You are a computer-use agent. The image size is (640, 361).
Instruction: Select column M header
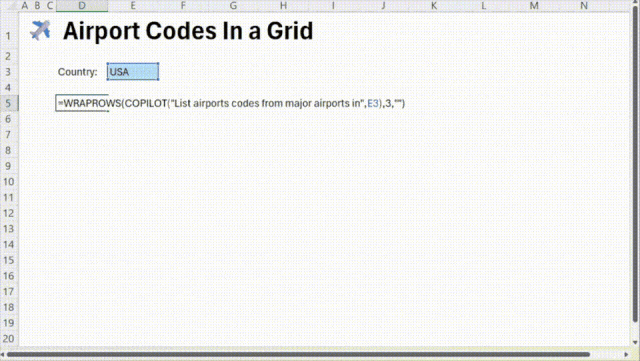[534, 6]
